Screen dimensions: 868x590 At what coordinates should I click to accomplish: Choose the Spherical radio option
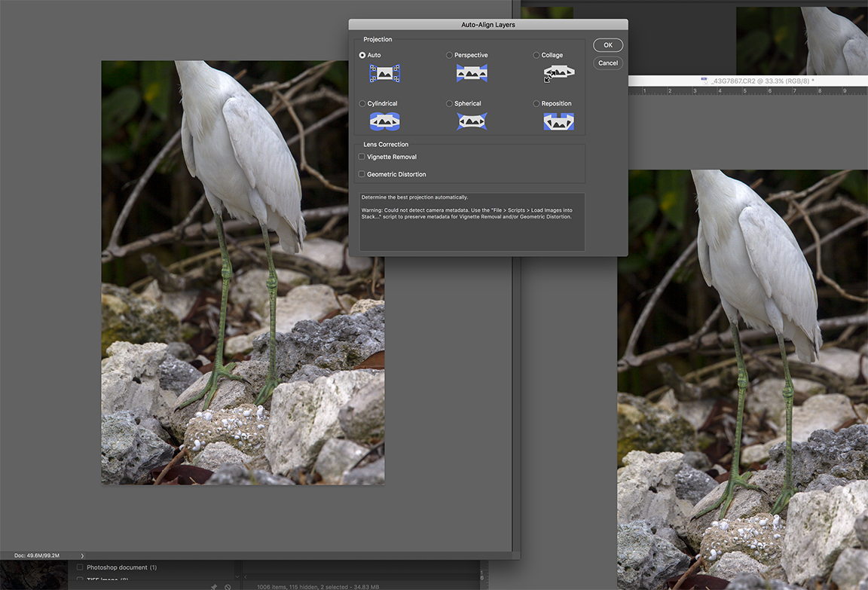coord(450,104)
